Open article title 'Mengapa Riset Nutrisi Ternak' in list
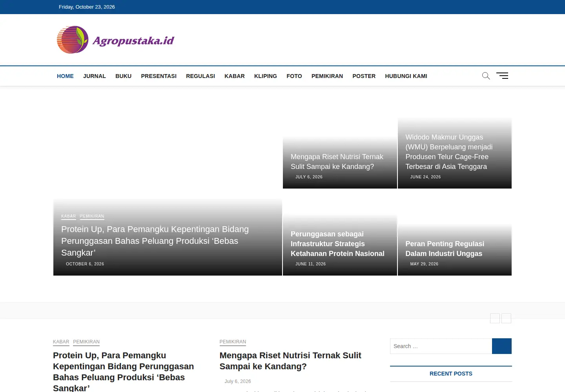Image resolution: width=565 pixels, height=392 pixels. click(x=290, y=361)
